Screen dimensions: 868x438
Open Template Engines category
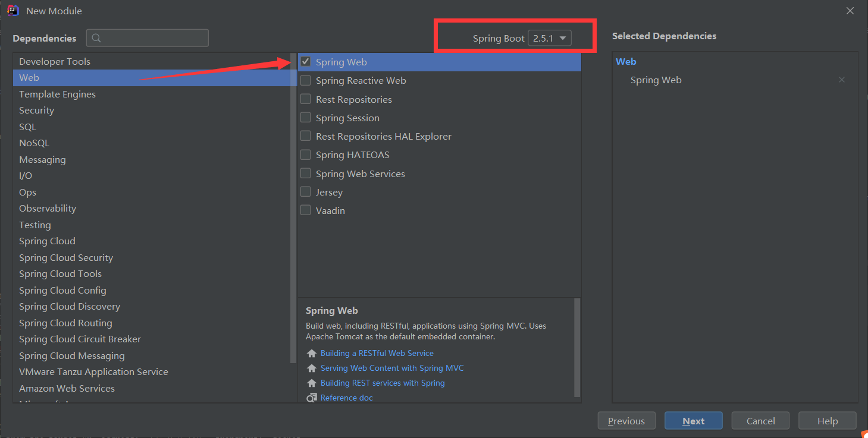tap(151, 94)
